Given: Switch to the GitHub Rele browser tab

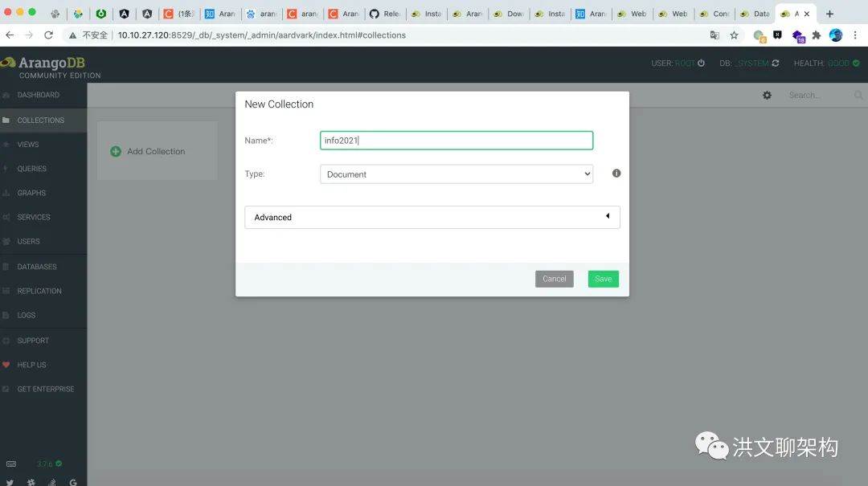Looking at the screenshot, I should (385, 14).
